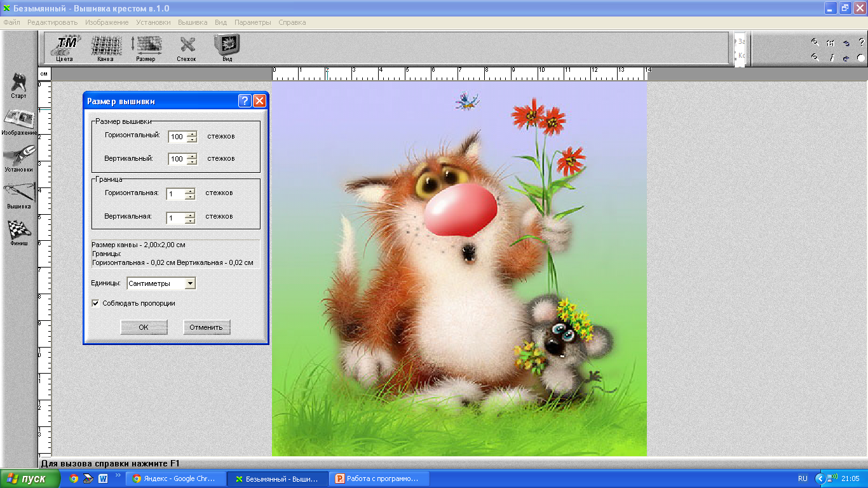Click the white circle icon in toolbar
This screenshot has height=488, width=868.
(x=861, y=57)
